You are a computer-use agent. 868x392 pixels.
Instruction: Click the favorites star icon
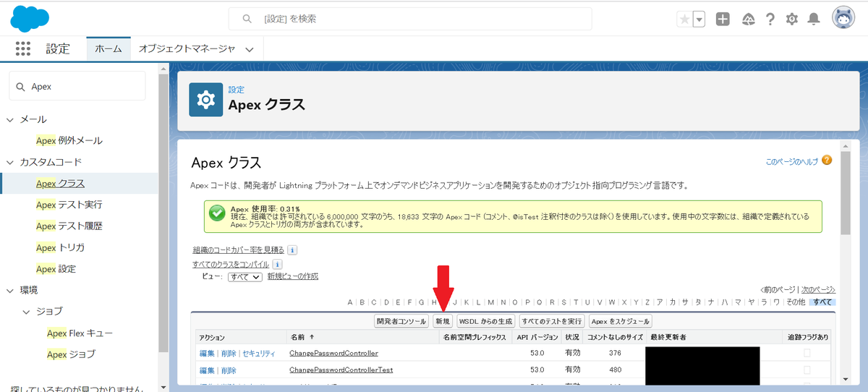[684, 20]
